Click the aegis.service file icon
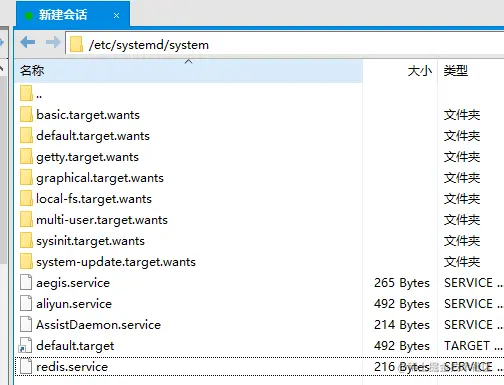The height and width of the screenshot is (385, 504). (26, 282)
